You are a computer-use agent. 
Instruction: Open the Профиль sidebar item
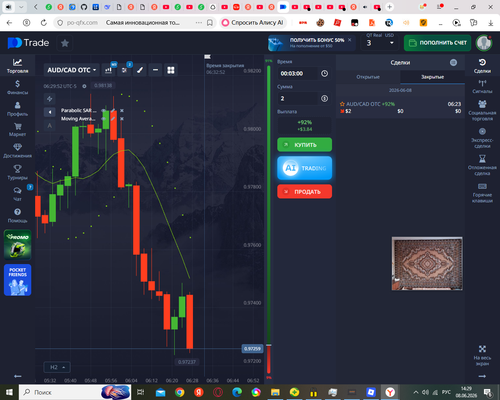[17, 109]
